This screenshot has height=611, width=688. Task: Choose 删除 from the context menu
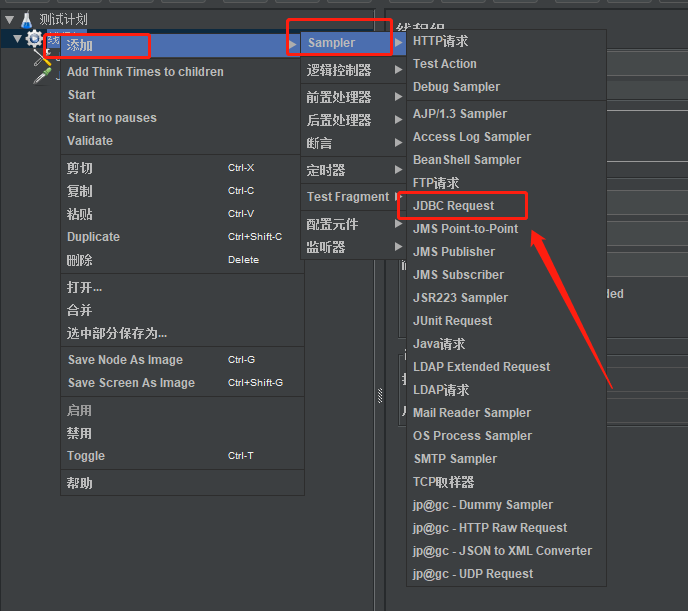pyautogui.click(x=181, y=260)
